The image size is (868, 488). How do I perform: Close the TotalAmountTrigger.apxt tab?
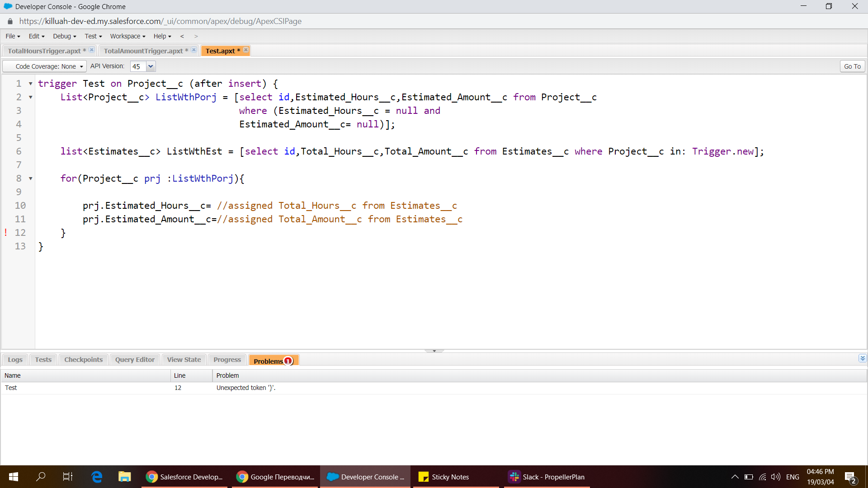click(193, 50)
